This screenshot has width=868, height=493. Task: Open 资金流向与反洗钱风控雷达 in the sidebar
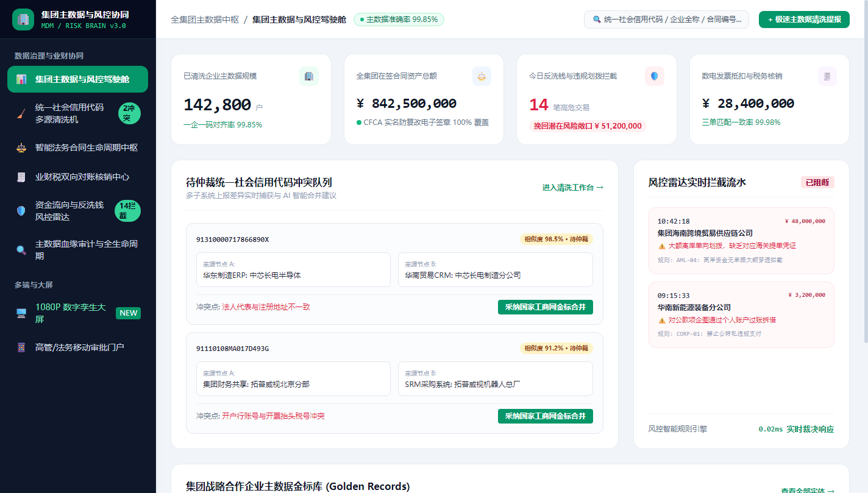click(77, 211)
